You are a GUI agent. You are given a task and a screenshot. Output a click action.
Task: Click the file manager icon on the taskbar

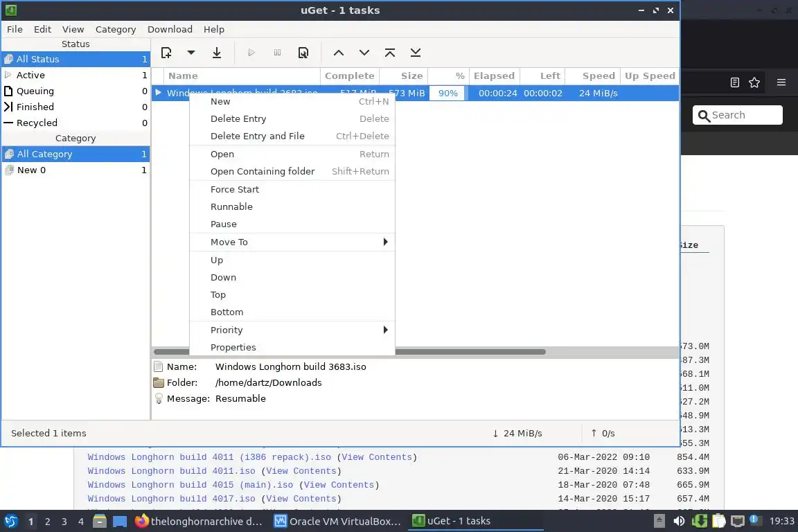point(100,522)
